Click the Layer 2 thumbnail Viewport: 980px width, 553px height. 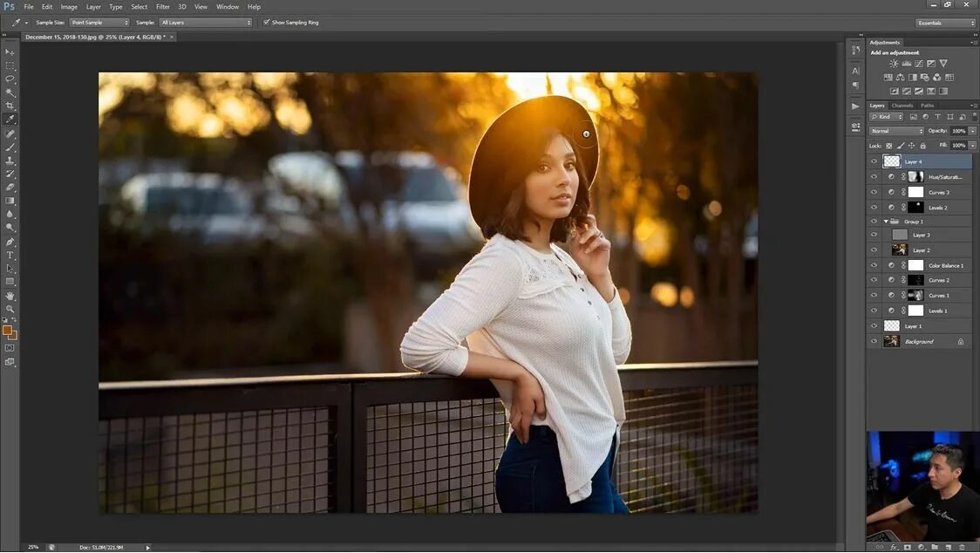point(900,249)
